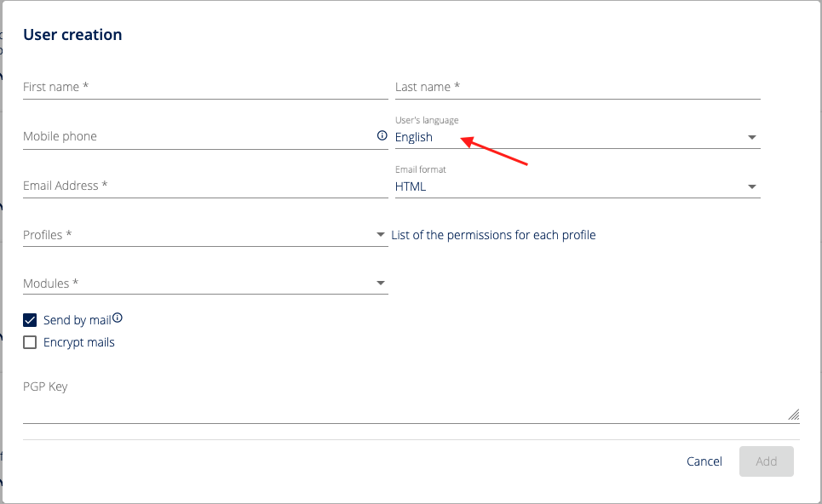Open the User's language dropdown arrow
This screenshot has width=822, height=504.
[751, 137]
